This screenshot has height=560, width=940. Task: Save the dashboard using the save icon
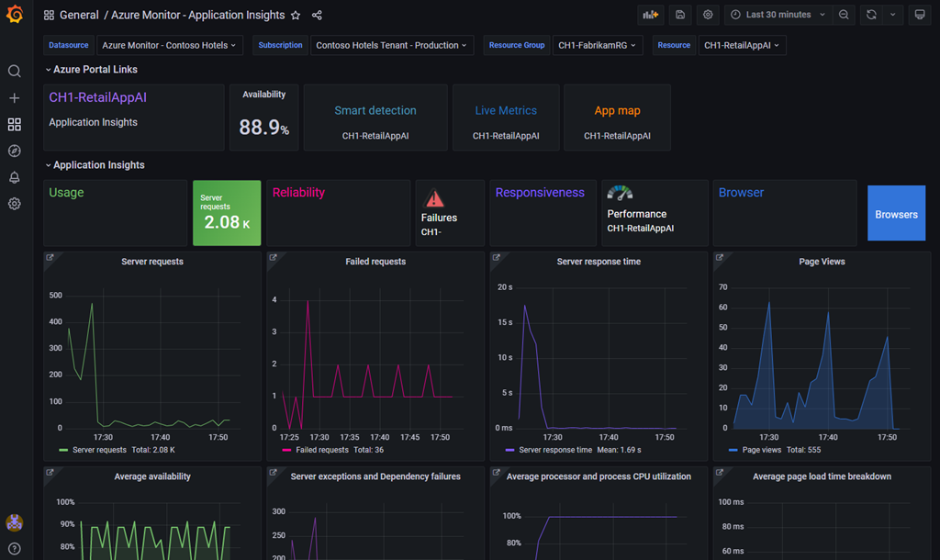[679, 14]
